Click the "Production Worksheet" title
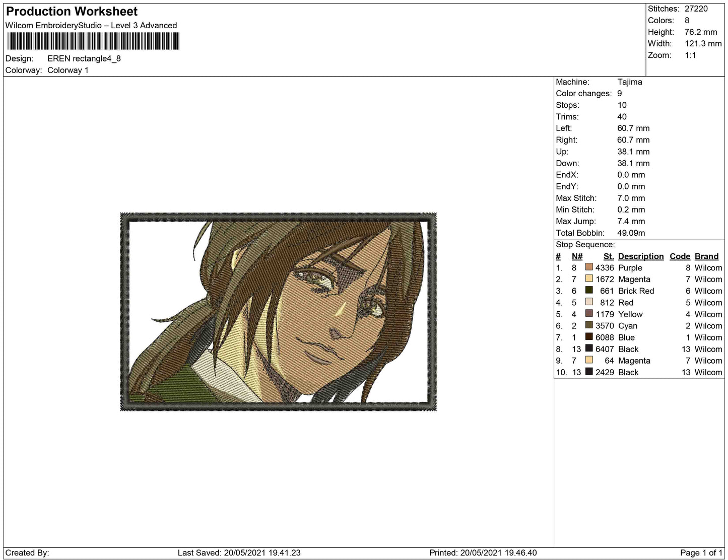 pyautogui.click(x=72, y=12)
